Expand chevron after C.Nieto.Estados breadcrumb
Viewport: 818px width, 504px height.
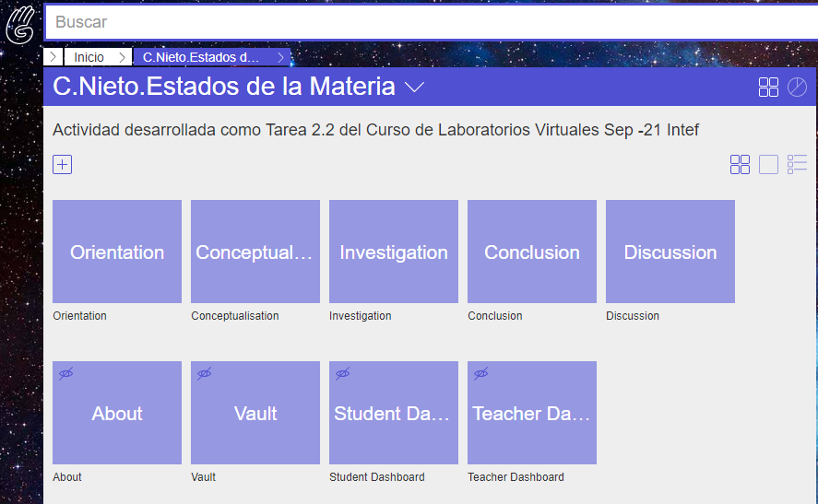(x=280, y=57)
